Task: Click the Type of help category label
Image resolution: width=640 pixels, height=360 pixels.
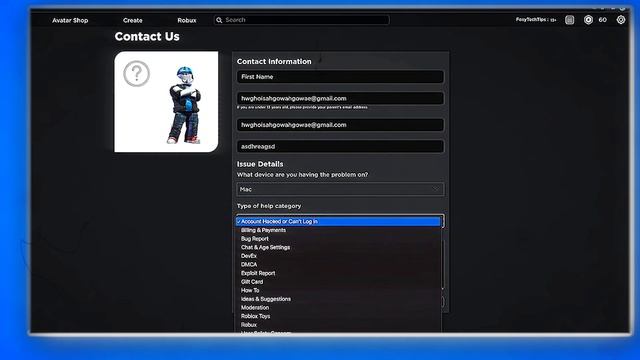Action: click(x=269, y=206)
